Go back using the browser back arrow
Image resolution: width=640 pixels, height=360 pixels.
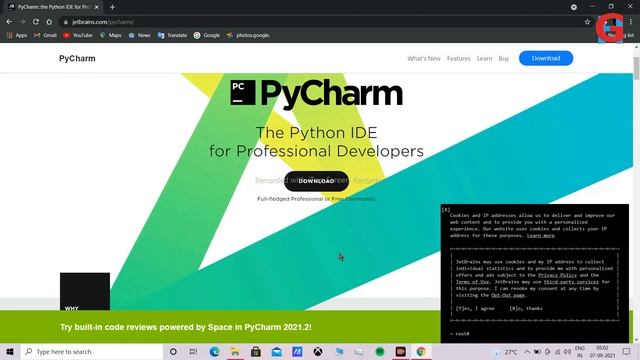pos(9,22)
